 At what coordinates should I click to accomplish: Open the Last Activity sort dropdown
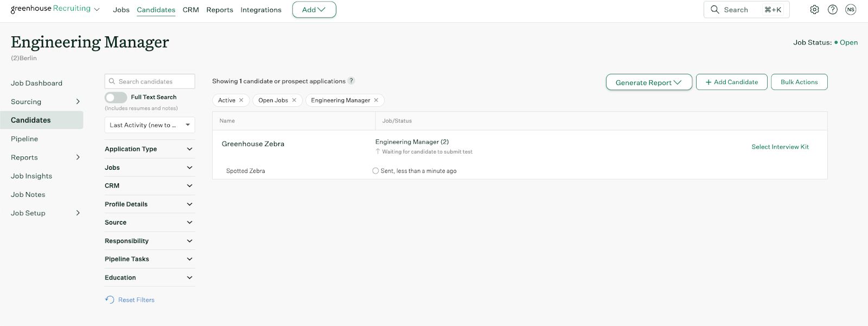(150, 125)
